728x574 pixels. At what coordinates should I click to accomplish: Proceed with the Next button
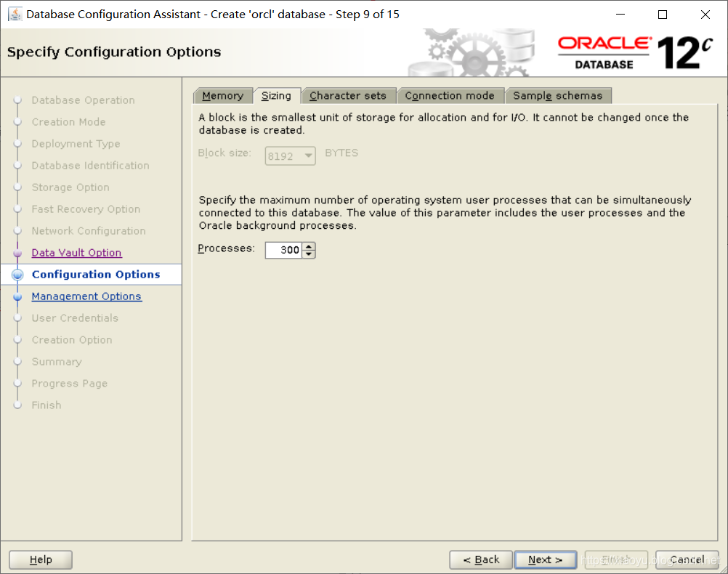click(546, 559)
